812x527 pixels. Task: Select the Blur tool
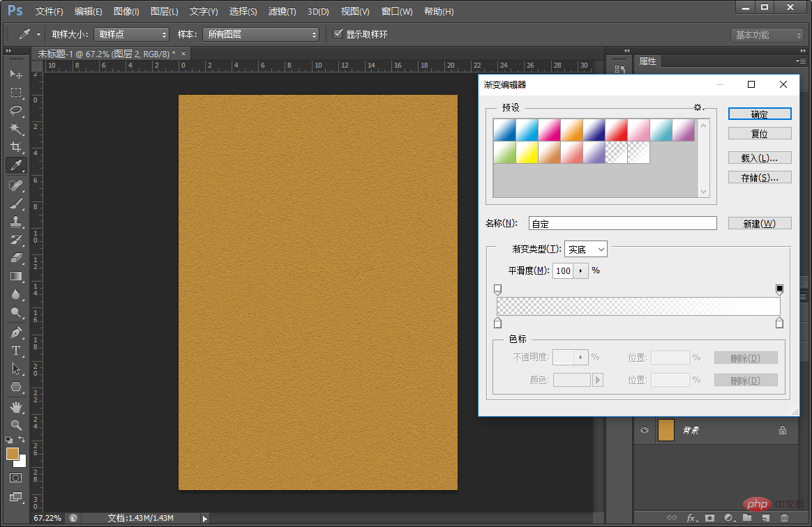pos(16,294)
